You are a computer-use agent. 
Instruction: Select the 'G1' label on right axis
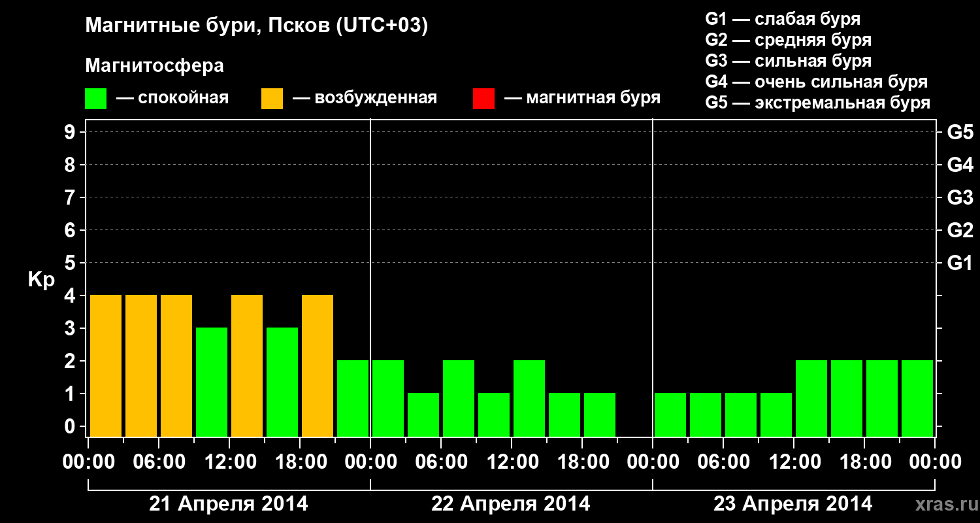pos(960,263)
